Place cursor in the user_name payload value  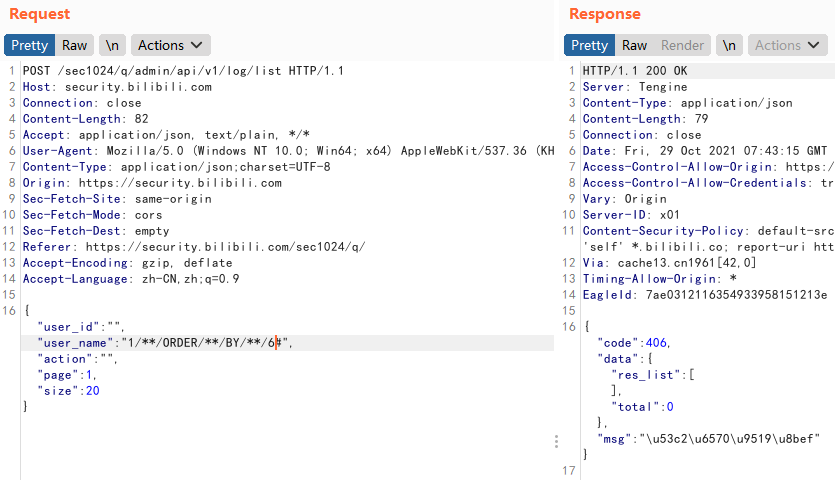pyautogui.click(x=200, y=343)
